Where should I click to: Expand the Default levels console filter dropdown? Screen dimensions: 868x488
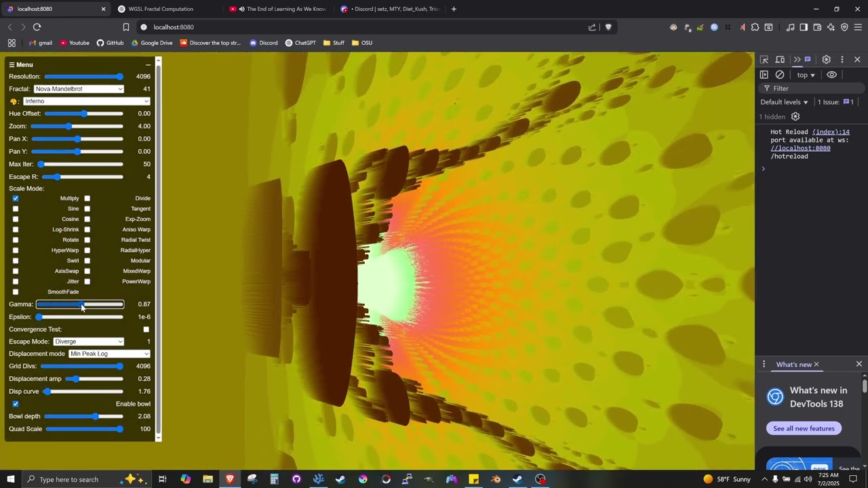click(x=784, y=102)
